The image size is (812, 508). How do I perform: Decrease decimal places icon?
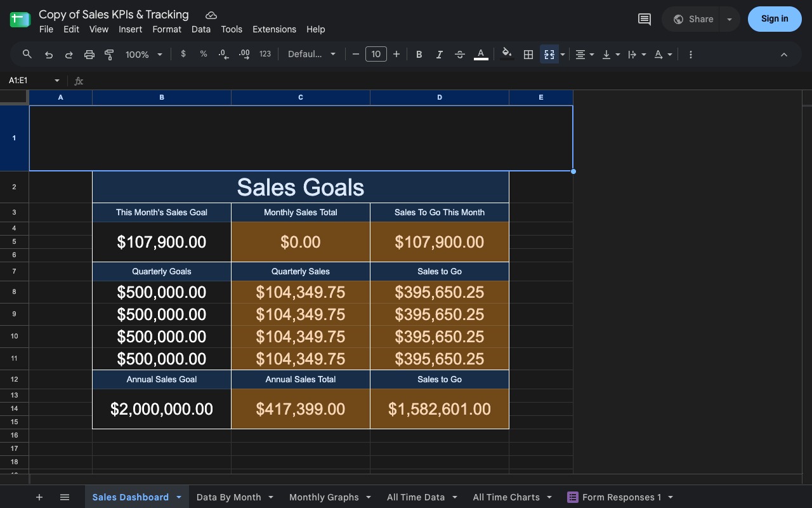coord(223,54)
